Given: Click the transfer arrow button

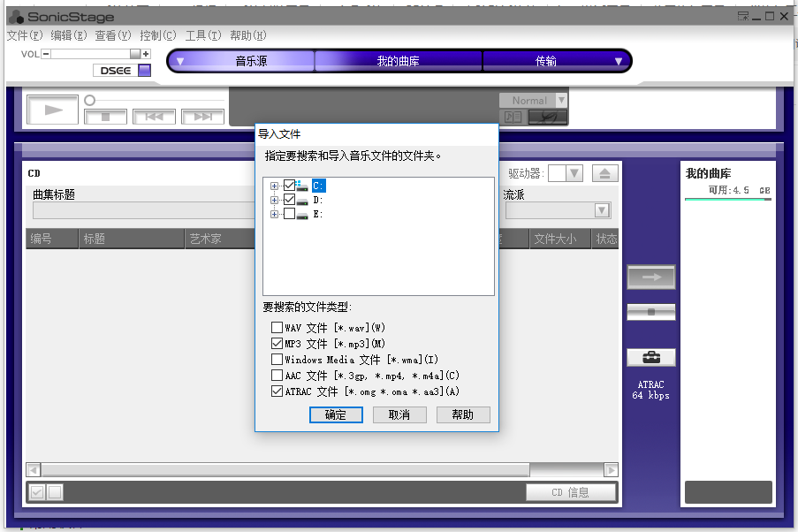Looking at the screenshot, I should tap(651, 277).
